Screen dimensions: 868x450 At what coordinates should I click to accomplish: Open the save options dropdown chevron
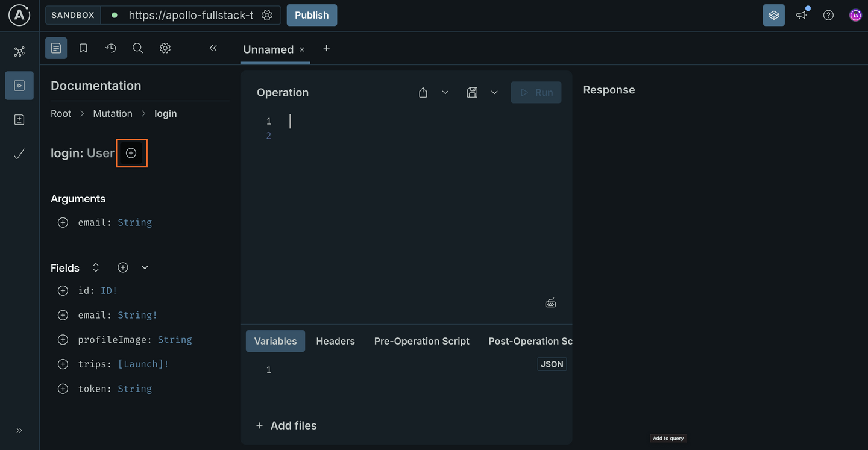pyautogui.click(x=494, y=92)
